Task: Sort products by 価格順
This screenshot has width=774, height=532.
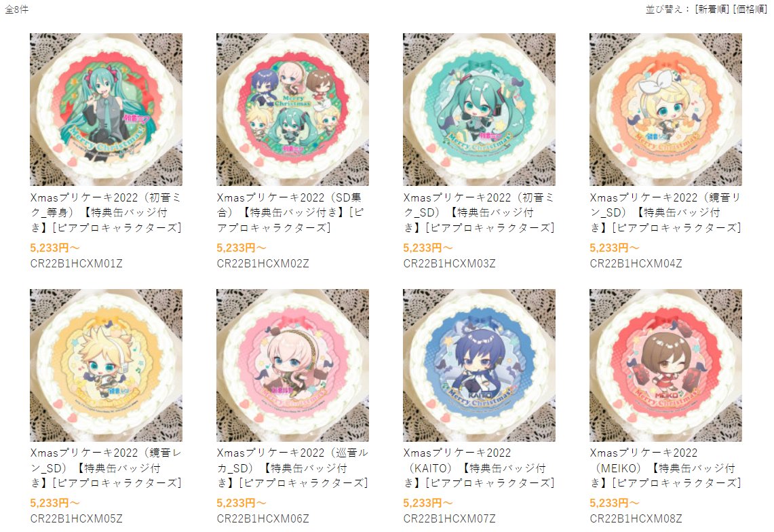Action: [750, 9]
